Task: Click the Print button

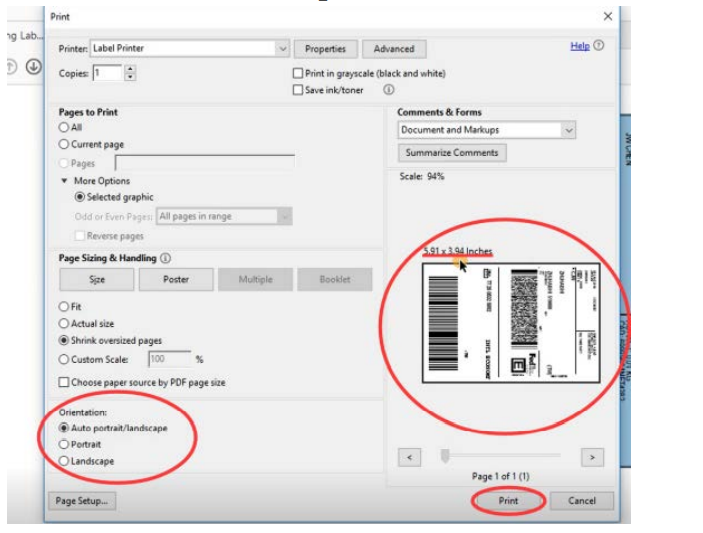Action: click(x=508, y=500)
